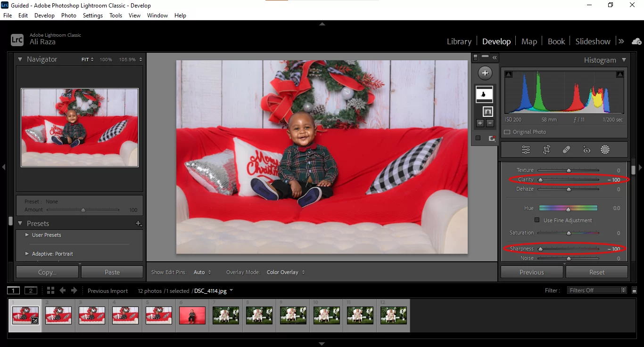Switch to main window display 1

pyautogui.click(x=14, y=291)
